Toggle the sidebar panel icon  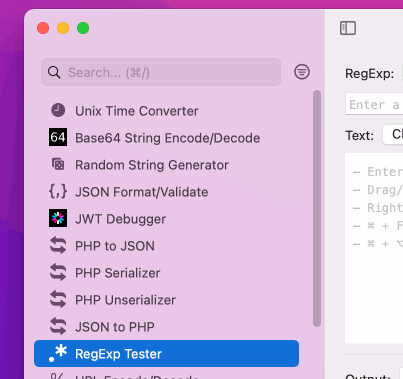point(348,28)
